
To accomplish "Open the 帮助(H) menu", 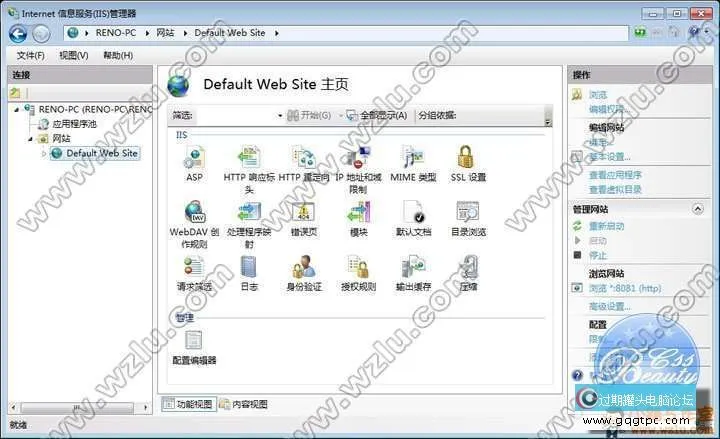I will (x=118, y=56).
